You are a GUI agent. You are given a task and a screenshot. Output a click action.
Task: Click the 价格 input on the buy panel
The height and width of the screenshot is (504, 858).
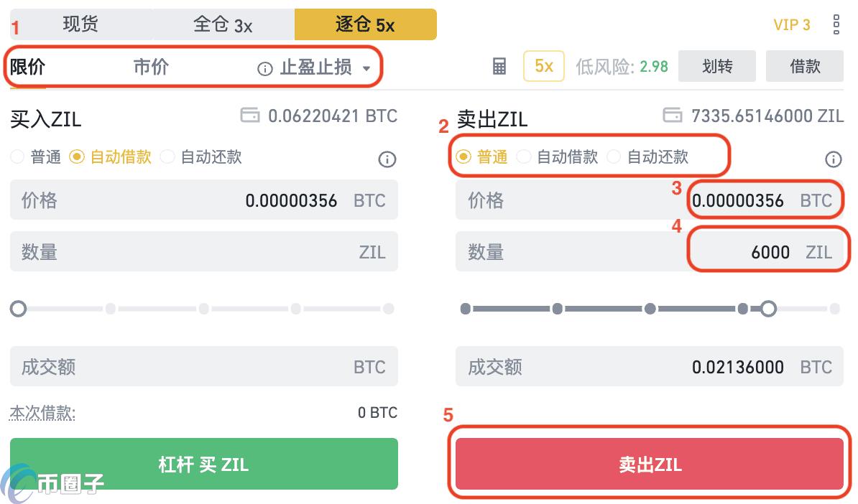tap(203, 200)
